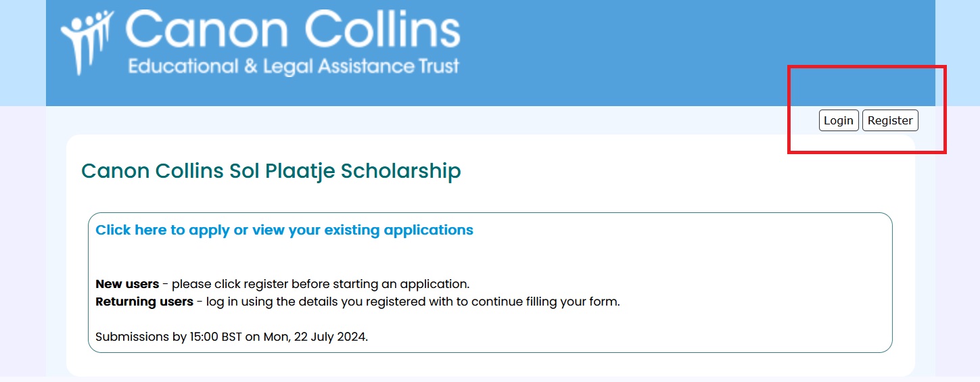The height and width of the screenshot is (382, 980).
Task: Click the bold New users label
Action: pos(127,284)
